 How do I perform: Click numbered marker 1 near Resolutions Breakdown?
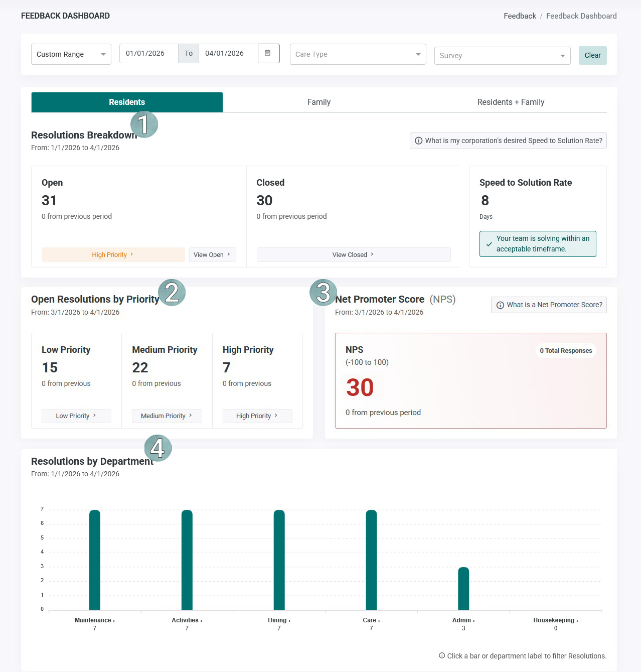[x=144, y=124]
